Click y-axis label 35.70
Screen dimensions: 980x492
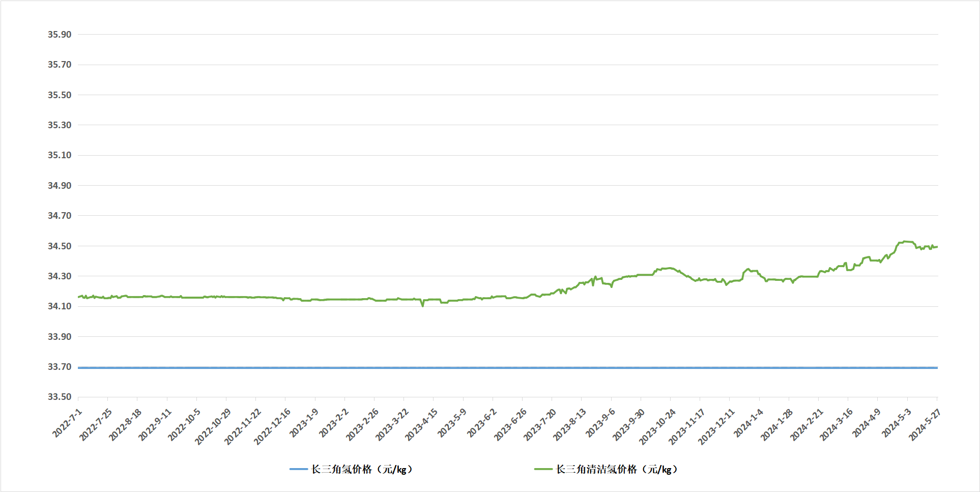(x=60, y=65)
